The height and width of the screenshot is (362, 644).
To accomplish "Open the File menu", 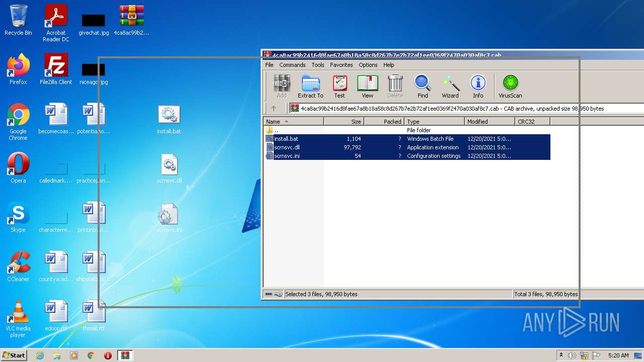I will (x=269, y=65).
